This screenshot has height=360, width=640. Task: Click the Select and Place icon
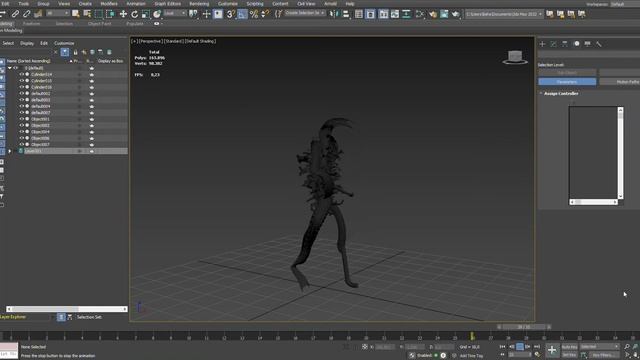157,14
